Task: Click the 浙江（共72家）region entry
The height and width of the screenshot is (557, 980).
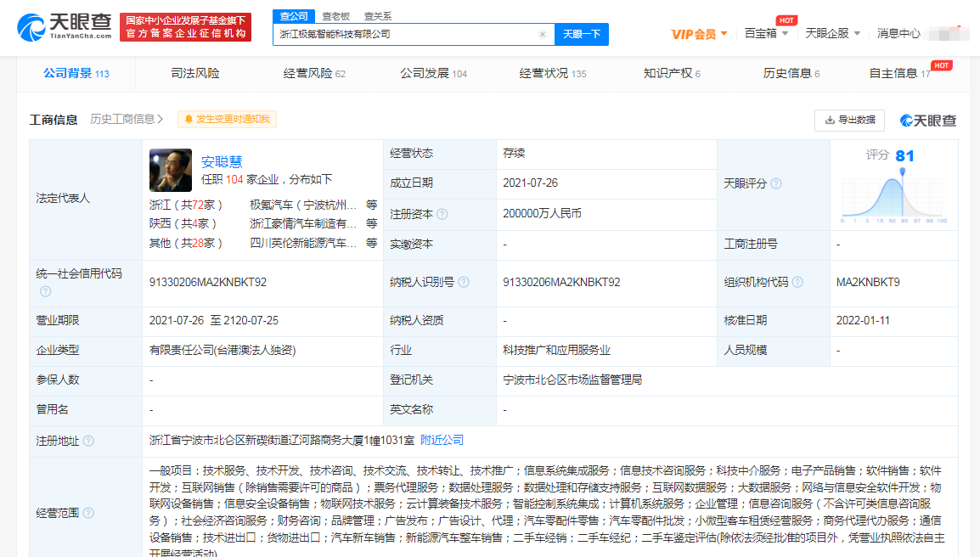Action: coord(186,205)
